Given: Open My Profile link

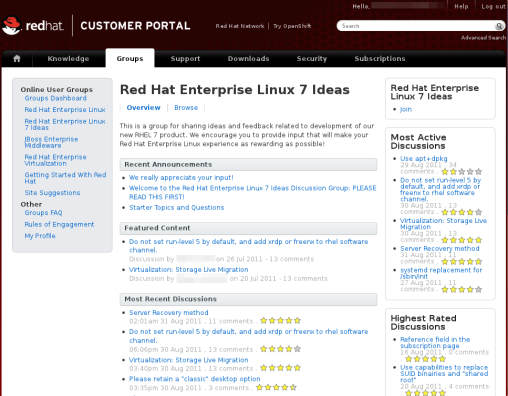Looking at the screenshot, I should (40, 236).
